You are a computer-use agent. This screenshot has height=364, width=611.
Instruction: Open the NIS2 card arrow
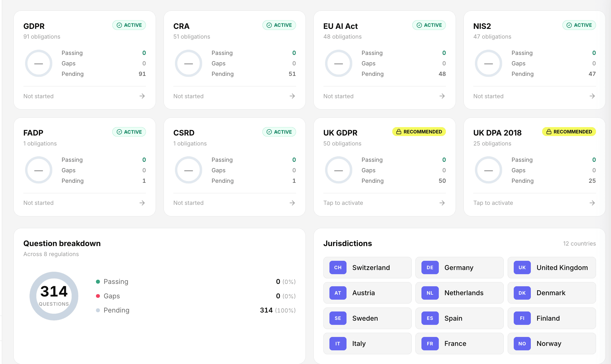tap(592, 96)
